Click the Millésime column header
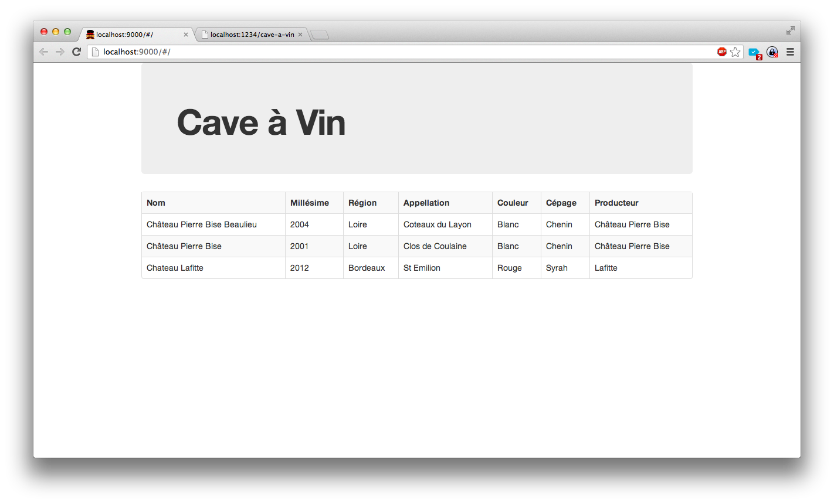This screenshot has width=834, height=504. pos(314,203)
